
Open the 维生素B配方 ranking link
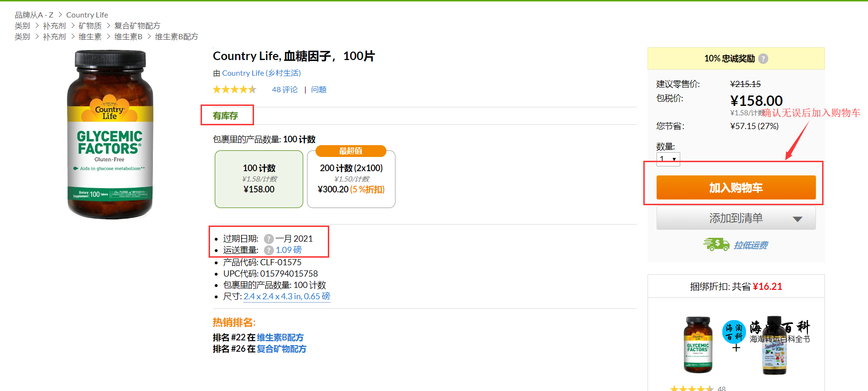tap(280, 338)
